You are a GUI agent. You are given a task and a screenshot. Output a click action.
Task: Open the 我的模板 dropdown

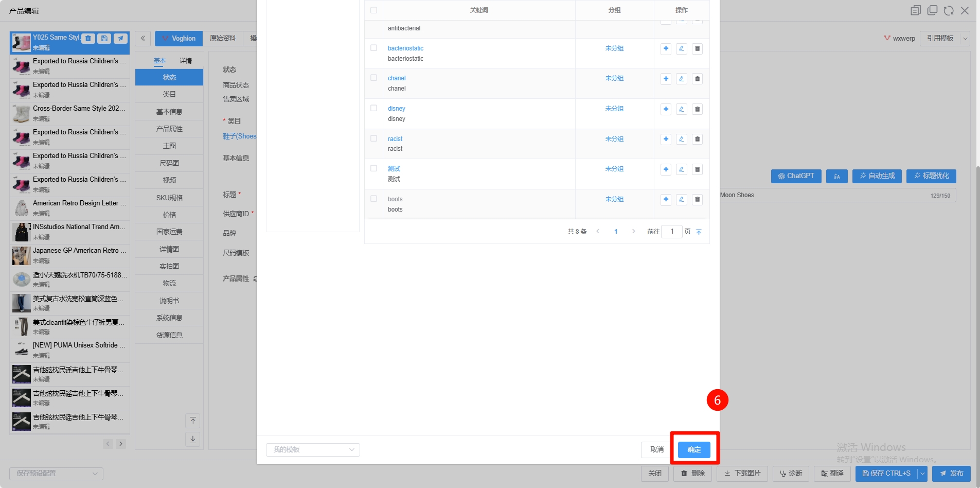(313, 449)
